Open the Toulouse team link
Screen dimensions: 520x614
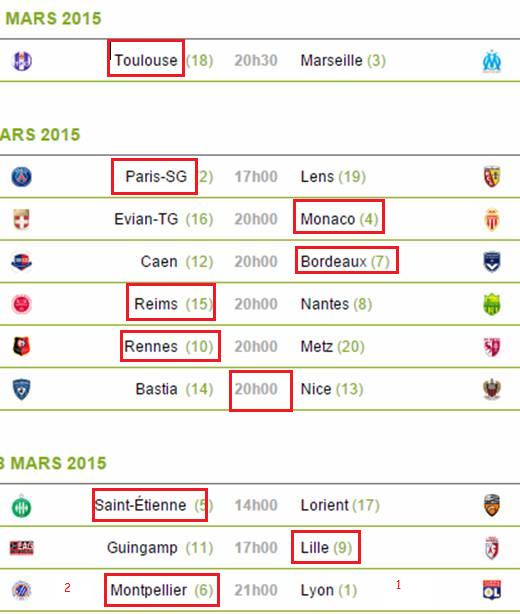click(146, 60)
